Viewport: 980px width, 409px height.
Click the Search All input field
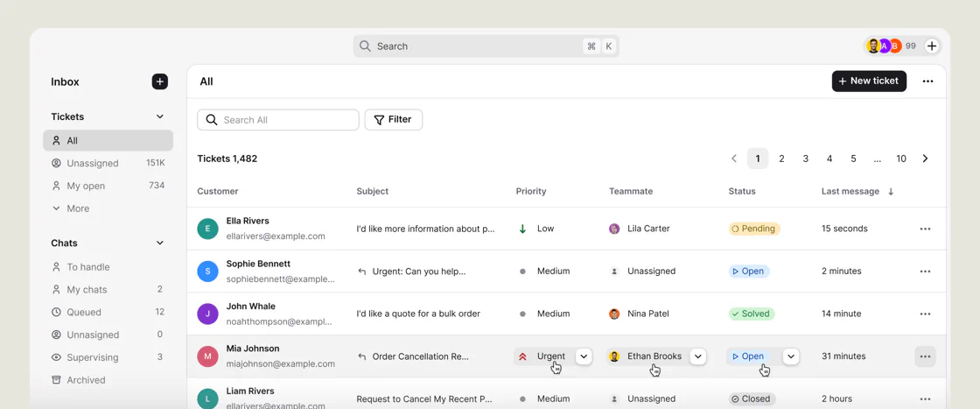click(278, 120)
